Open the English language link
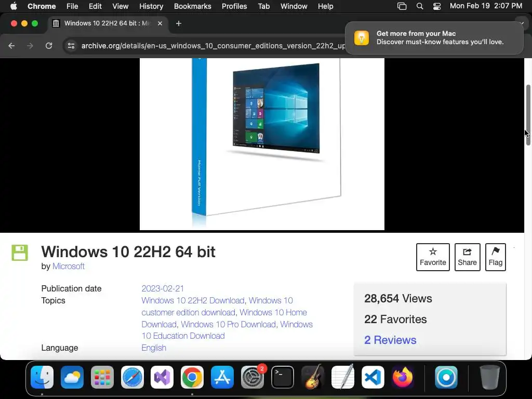 pos(154,348)
